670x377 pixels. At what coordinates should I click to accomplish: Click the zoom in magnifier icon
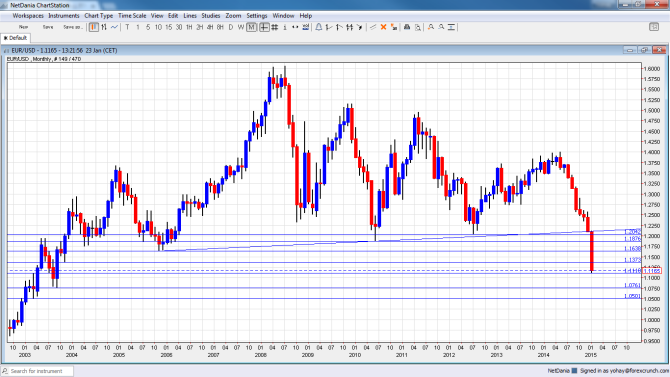[431, 27]
